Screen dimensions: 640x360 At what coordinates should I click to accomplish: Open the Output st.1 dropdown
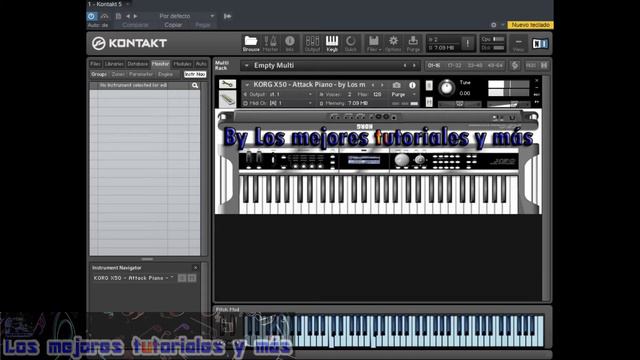(x=279, y=94)
